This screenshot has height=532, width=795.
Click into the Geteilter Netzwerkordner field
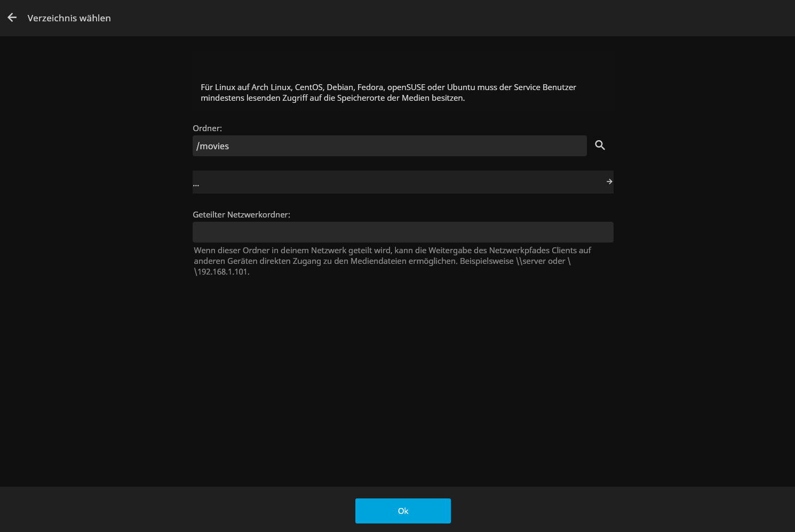click(x=403, y=232)
